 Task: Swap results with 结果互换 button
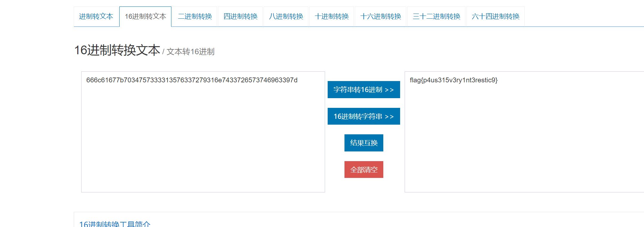(364, 143)
